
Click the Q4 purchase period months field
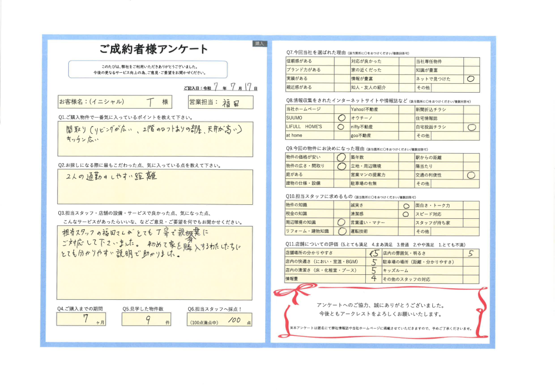pos(83,321)
